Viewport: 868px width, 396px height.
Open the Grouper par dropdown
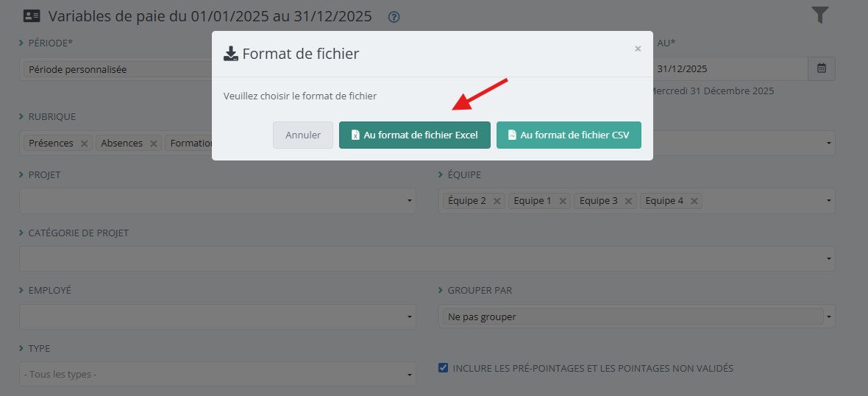[636, 317]
